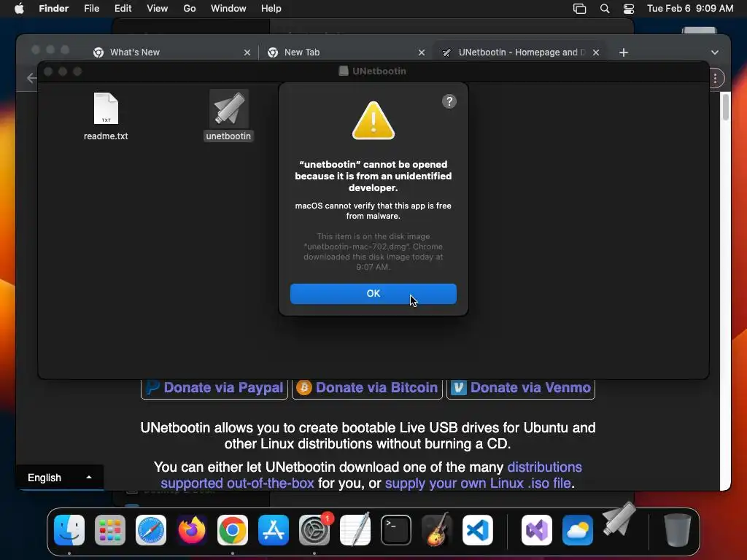Close the New Tab tab
This screenshot has width=747, height=560.
coord(421,52)
